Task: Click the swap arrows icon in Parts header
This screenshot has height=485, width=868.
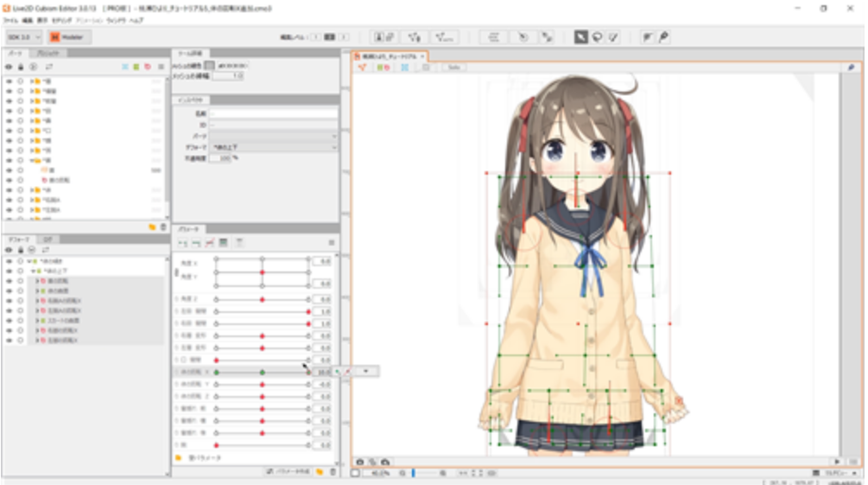Action: [x=48, y=67]
